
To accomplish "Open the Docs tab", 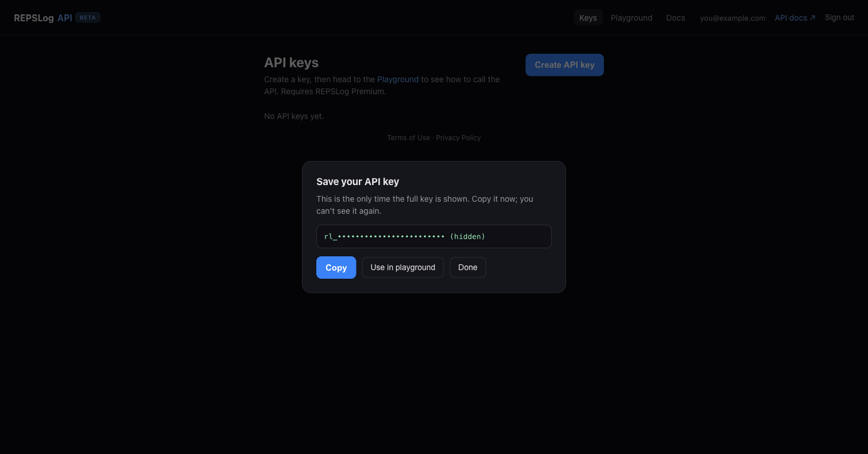I will [x=676, y=18].
